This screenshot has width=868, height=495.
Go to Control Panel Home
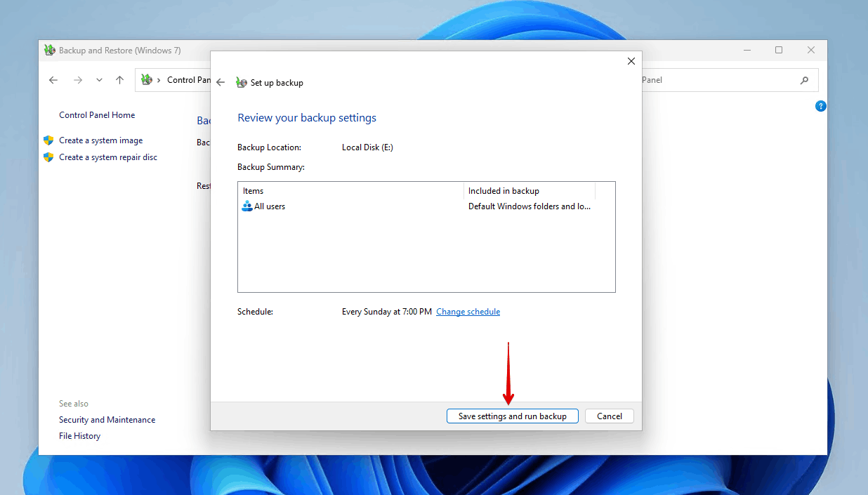pyautogui.click(x=96, y=114)
